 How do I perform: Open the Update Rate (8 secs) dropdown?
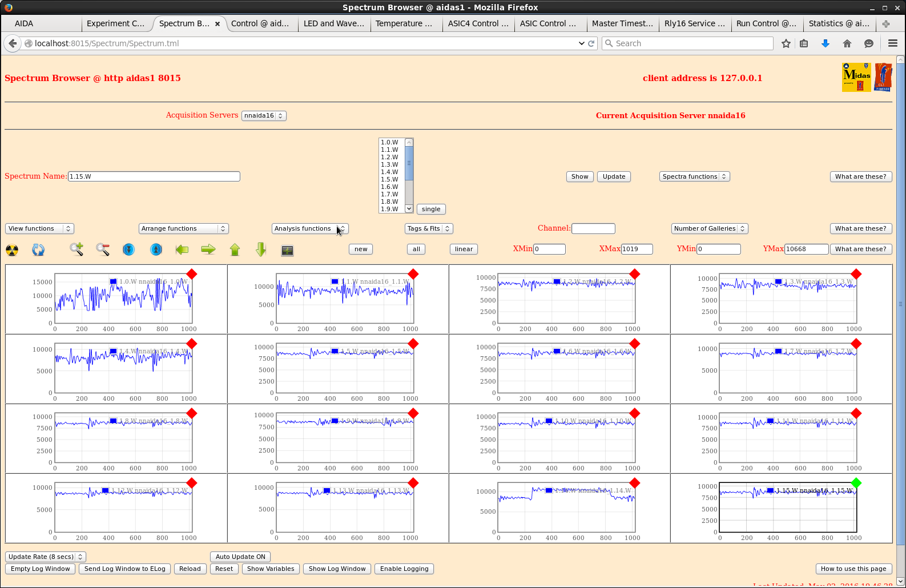pyautogui.click(x=46, y=557)
